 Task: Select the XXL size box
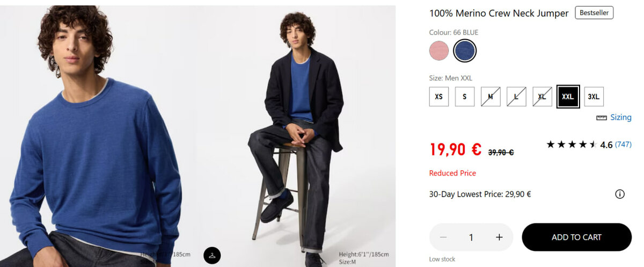point(568,97)
